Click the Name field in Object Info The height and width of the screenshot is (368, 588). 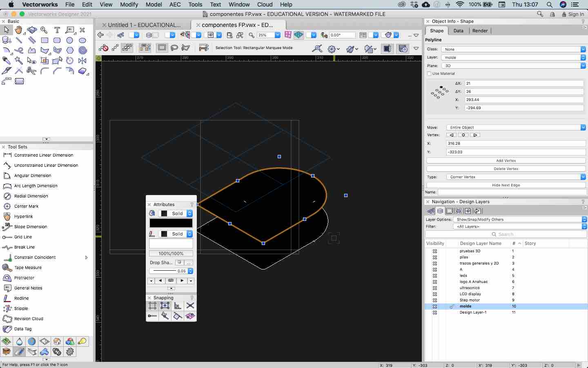click(512, 192)
